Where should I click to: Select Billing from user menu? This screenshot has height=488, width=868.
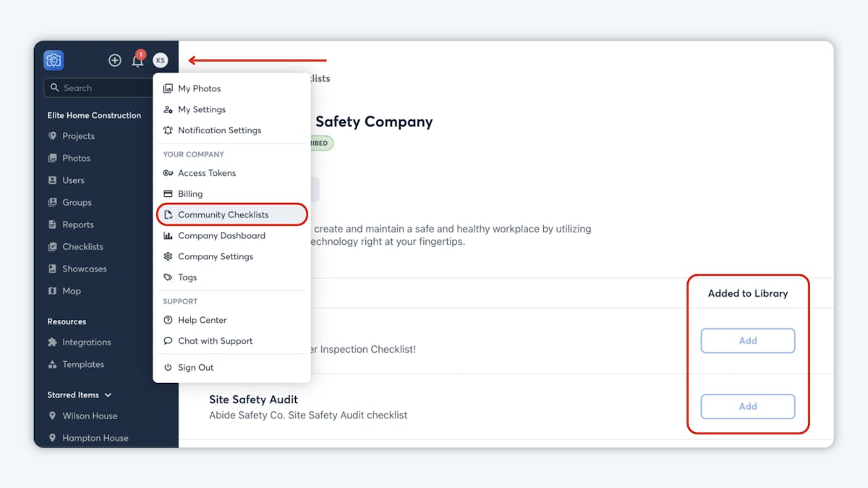click(x=190, y=194)
